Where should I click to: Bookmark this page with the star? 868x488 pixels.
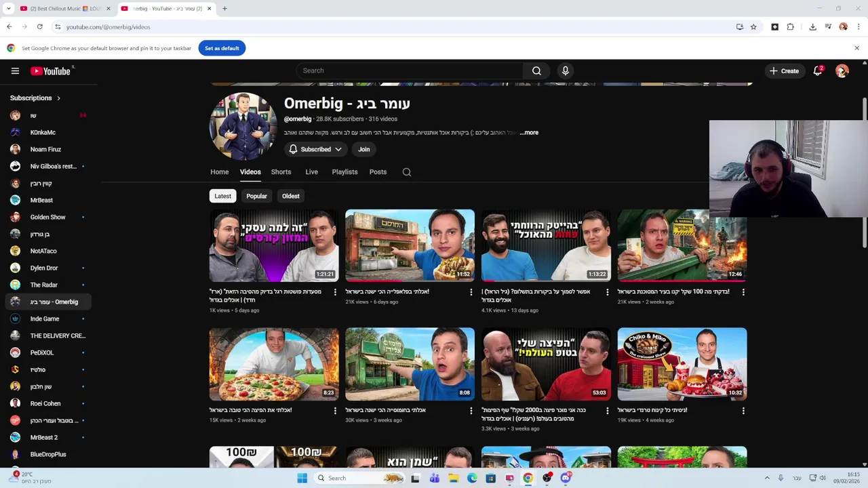pyautogui.click(x=753, y=27)
